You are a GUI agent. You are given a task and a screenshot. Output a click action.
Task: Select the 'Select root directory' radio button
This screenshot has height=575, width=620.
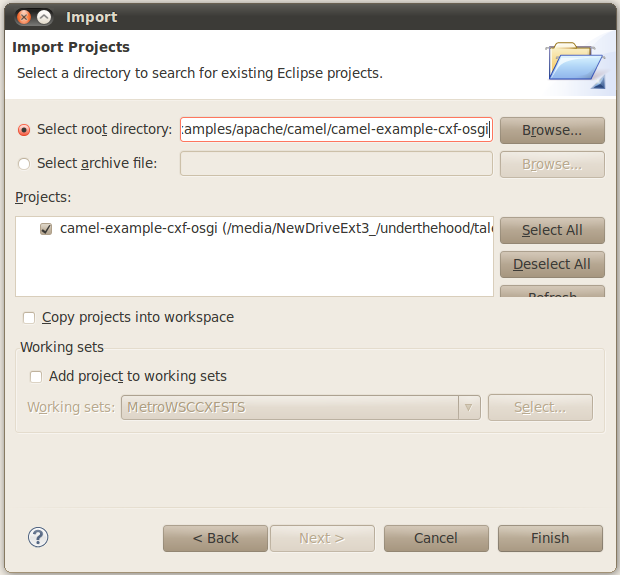point(25,130)
